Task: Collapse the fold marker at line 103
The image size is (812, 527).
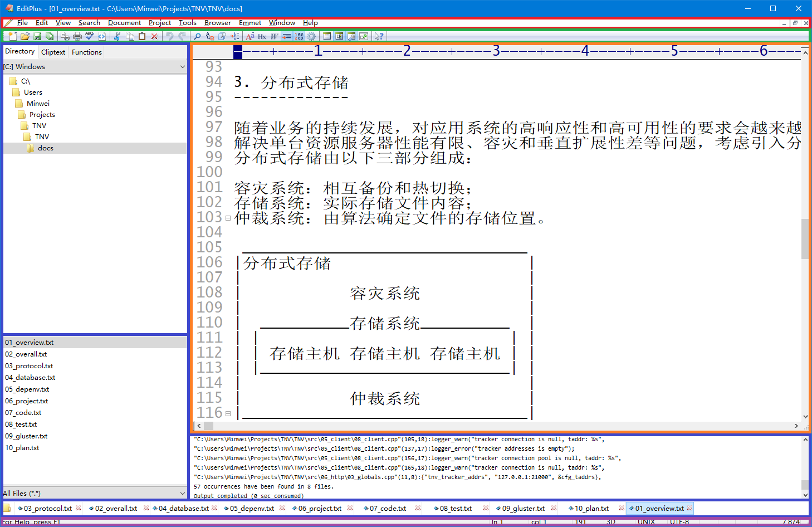Action: click(x=228, y=218)
